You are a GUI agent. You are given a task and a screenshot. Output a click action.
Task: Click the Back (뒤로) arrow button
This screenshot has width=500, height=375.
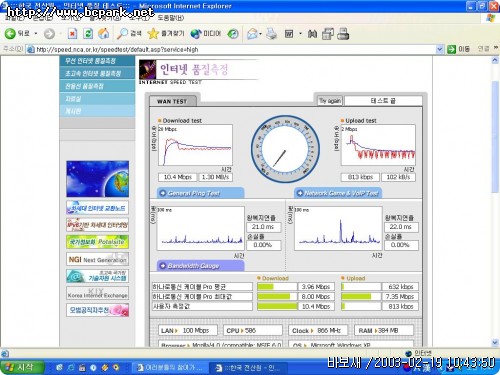click(10, 33)
